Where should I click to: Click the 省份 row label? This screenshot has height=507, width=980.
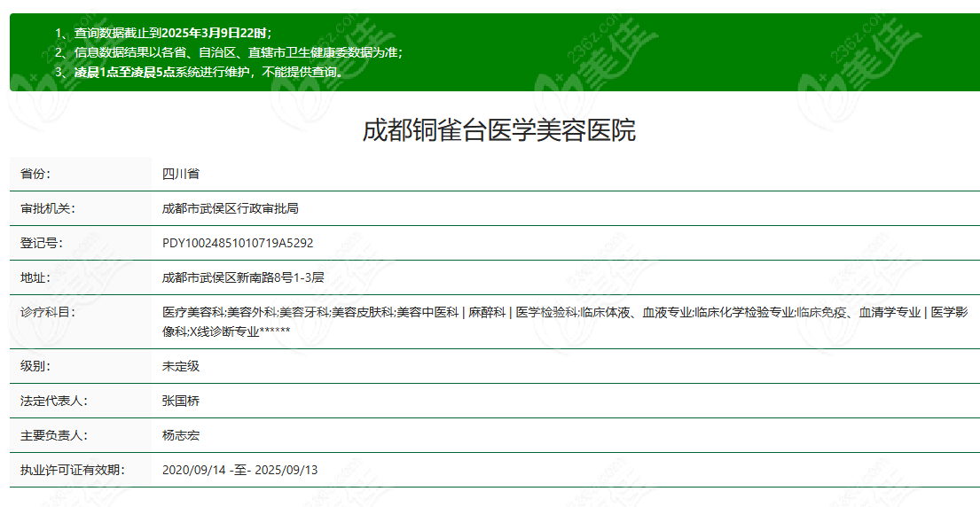point(35,174)
